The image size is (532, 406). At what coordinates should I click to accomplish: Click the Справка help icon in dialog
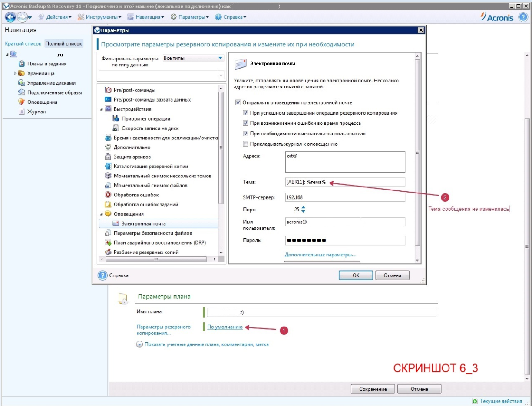click(x=102, y=275)
